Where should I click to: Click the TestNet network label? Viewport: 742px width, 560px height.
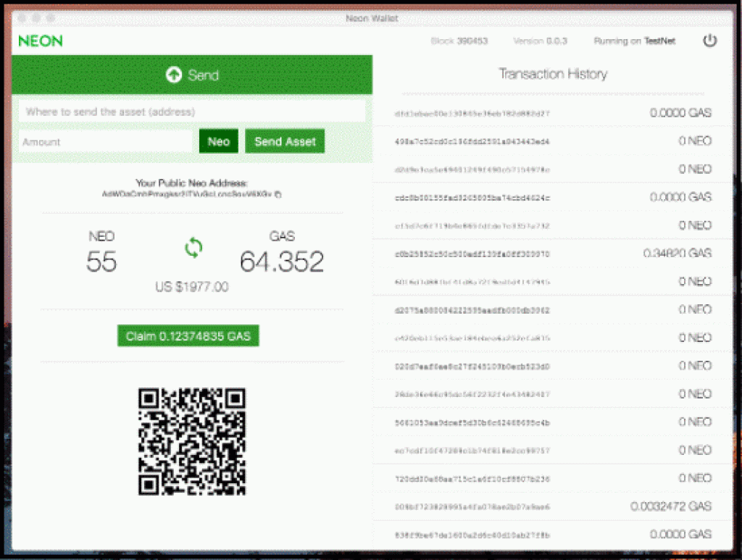click(659, 41)
